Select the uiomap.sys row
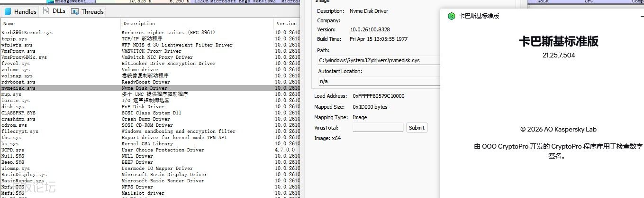This screenshot has width=644, height=198. [x=150, y=168]
